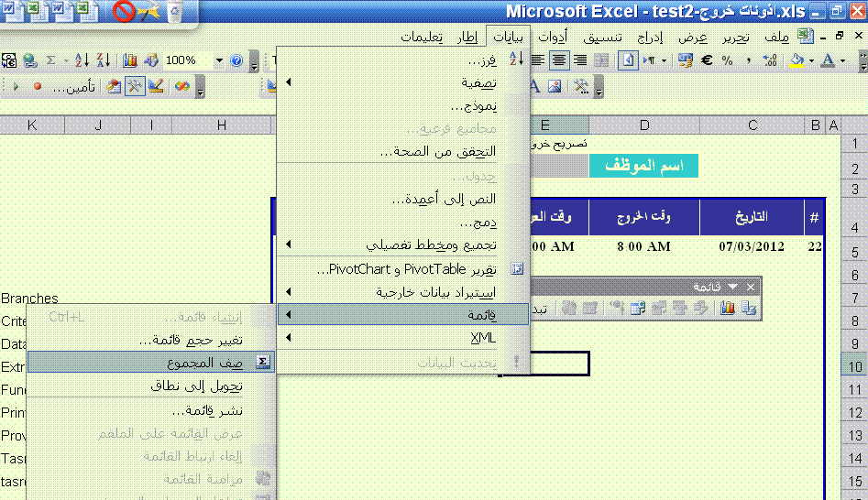Open the إطار menu
The width and height of the screenshot is (868, 500).
[467, 37]
